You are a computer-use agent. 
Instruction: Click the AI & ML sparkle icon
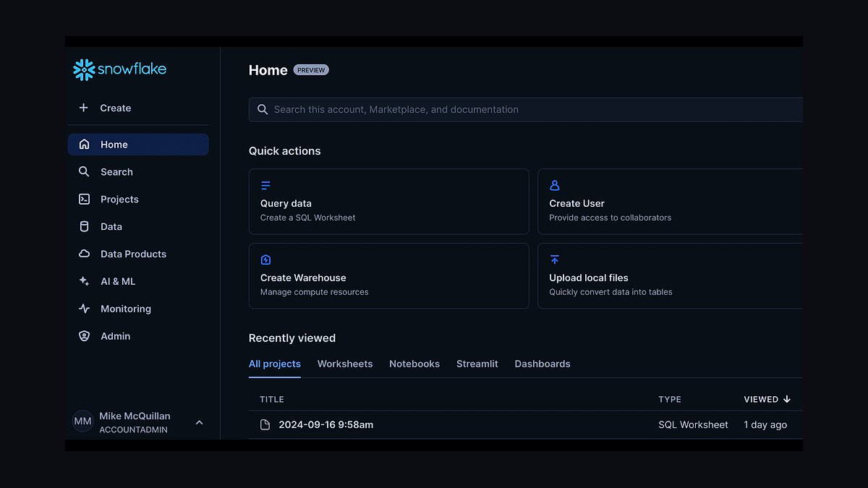point(85,281)
